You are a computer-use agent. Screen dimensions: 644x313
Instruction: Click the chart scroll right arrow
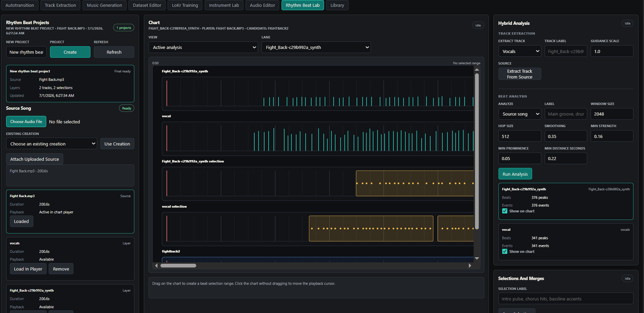coord(470,265)
